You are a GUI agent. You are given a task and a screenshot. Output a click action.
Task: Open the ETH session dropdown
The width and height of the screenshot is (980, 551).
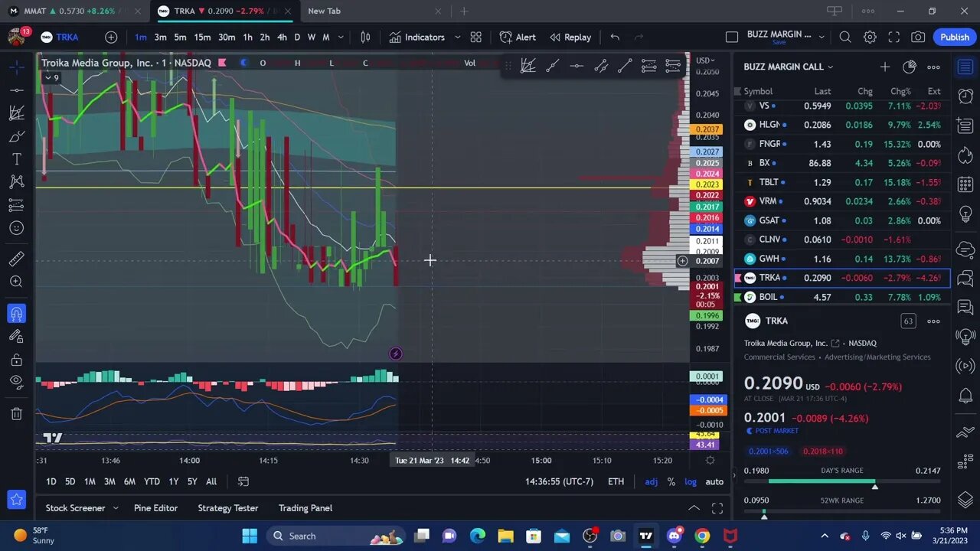(x=616, y=481)
